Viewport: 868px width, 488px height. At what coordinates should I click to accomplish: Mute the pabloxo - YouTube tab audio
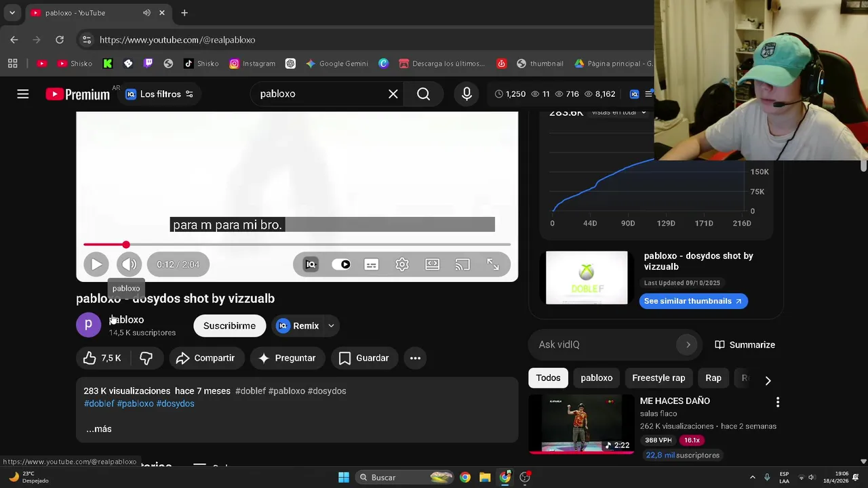click(x=146, y=13)
